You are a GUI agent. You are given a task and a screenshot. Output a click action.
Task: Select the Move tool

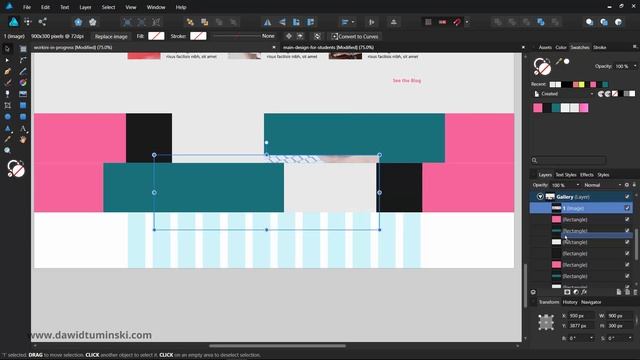[x=7, y=49]
